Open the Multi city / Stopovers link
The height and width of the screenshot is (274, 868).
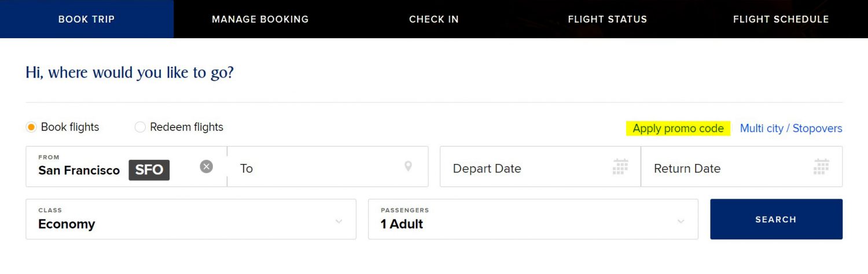791,129
